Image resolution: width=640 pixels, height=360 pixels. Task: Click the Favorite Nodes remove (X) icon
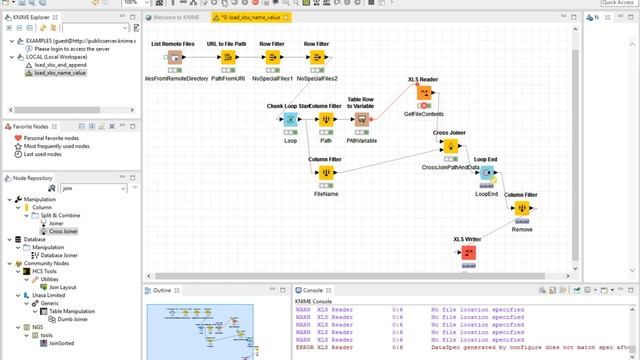point(112,127)
